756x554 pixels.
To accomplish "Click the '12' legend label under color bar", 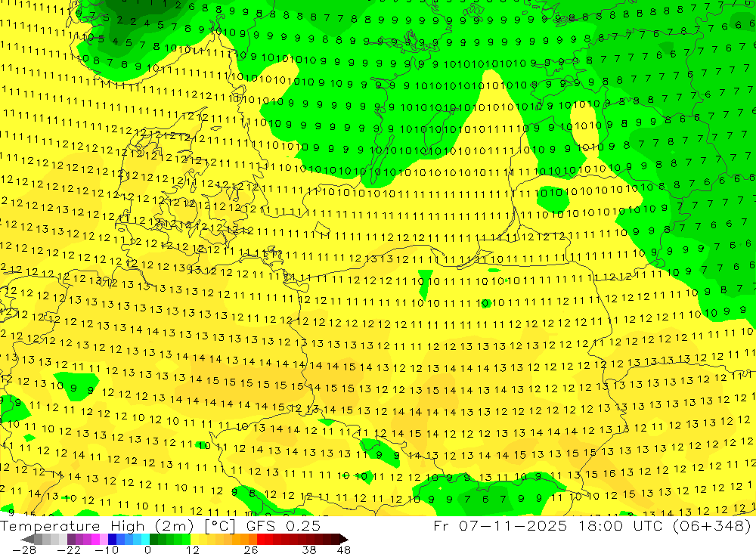I will coord(193,549).
